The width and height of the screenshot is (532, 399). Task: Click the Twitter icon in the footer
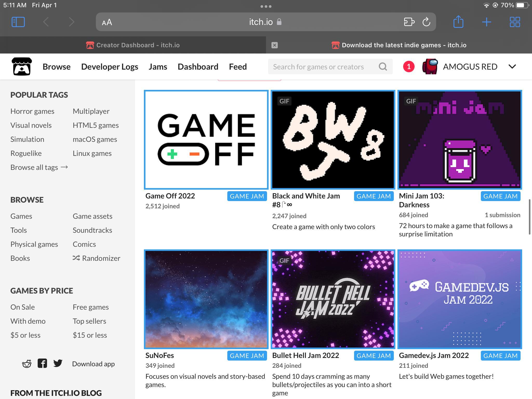[x=58, y=363]
